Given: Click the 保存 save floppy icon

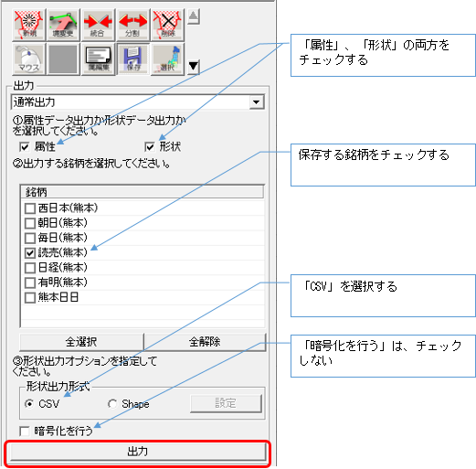Looking at the screenshot, I should point(132,59).
